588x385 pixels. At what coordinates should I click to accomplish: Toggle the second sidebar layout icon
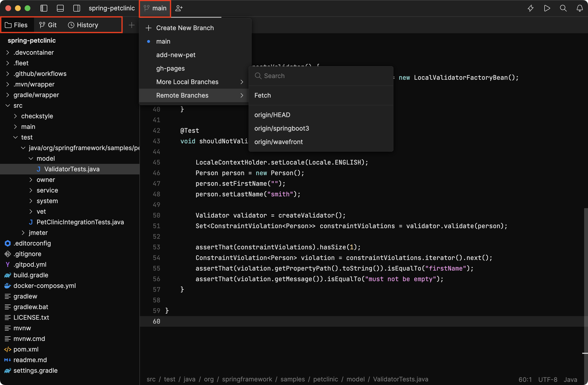[x=60, y=7]
